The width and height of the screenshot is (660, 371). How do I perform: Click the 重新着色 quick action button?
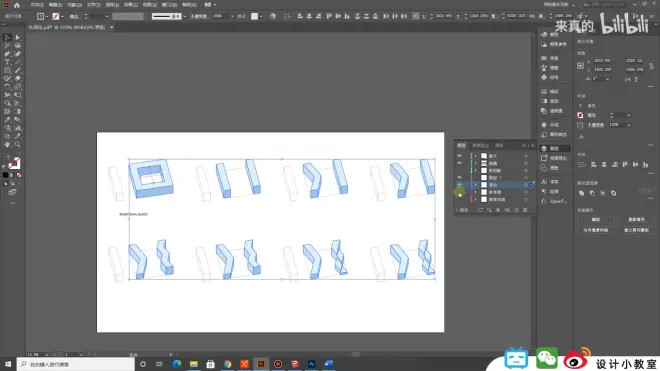pos(636,219)
